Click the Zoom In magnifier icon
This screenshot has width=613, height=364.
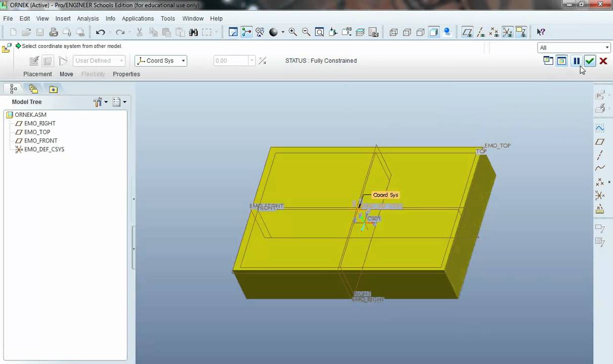click(x=293, y=32)
